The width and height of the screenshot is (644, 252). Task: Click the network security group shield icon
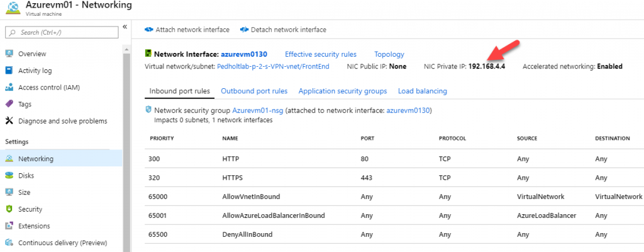click(148, 110)
